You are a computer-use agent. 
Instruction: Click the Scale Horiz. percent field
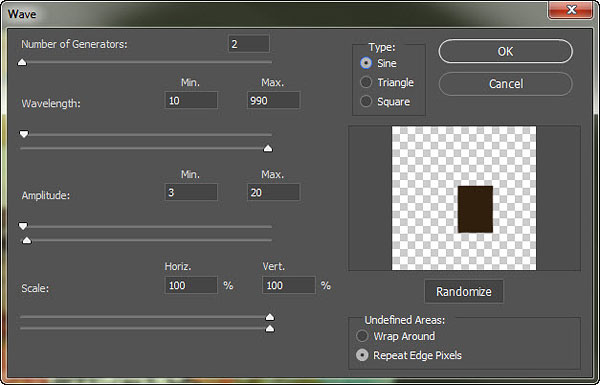pyautogui.click(x=191, y=285)
